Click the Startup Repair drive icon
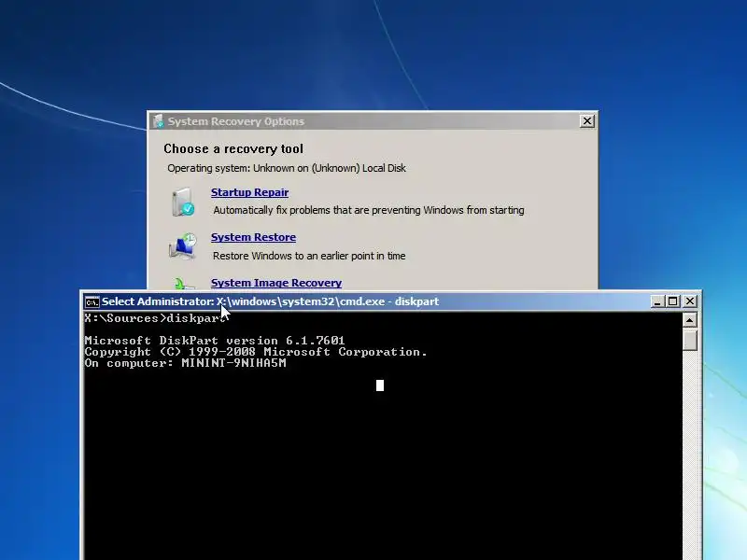 click(183, 202)
